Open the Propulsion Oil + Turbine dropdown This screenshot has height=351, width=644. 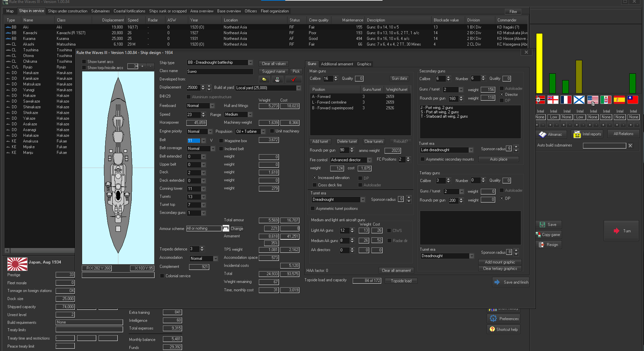(263, 131)
